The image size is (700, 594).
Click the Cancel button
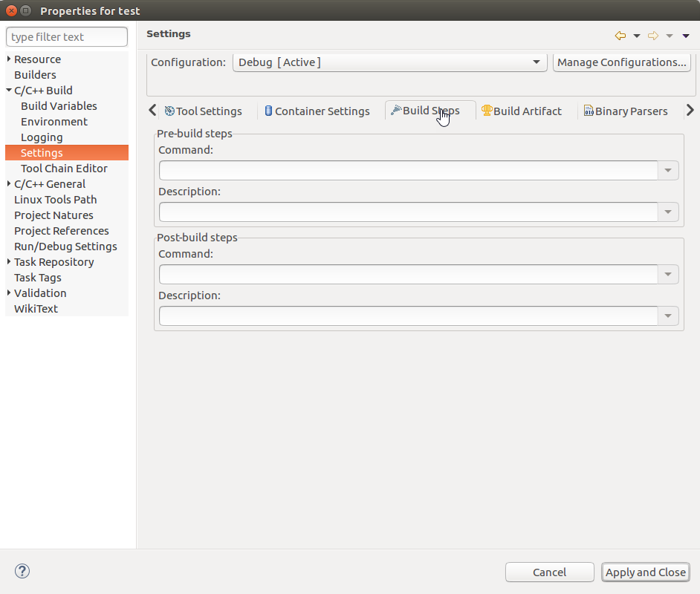[x=550, y=572]
